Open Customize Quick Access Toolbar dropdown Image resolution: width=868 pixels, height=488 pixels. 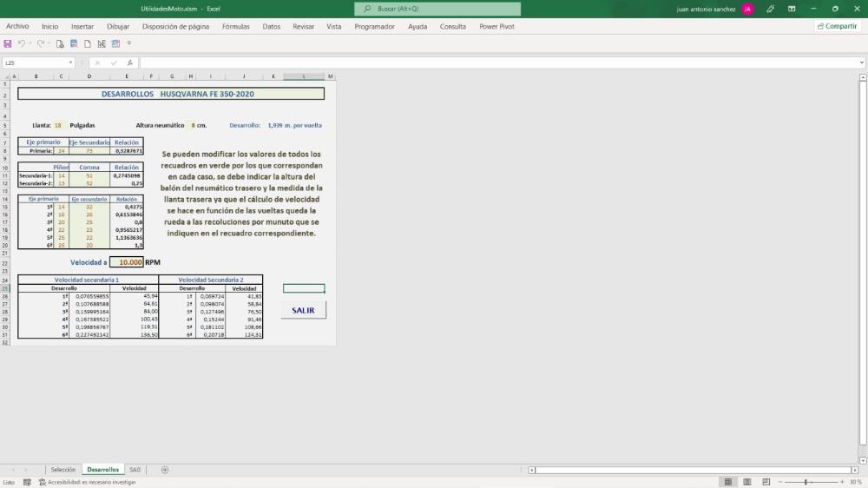(129, 43)
